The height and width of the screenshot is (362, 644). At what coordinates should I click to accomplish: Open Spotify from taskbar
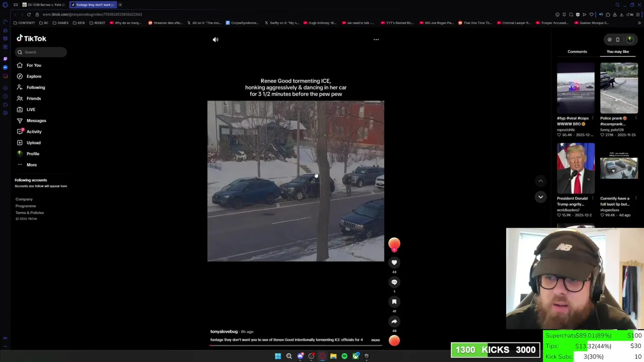pos(344,356)
